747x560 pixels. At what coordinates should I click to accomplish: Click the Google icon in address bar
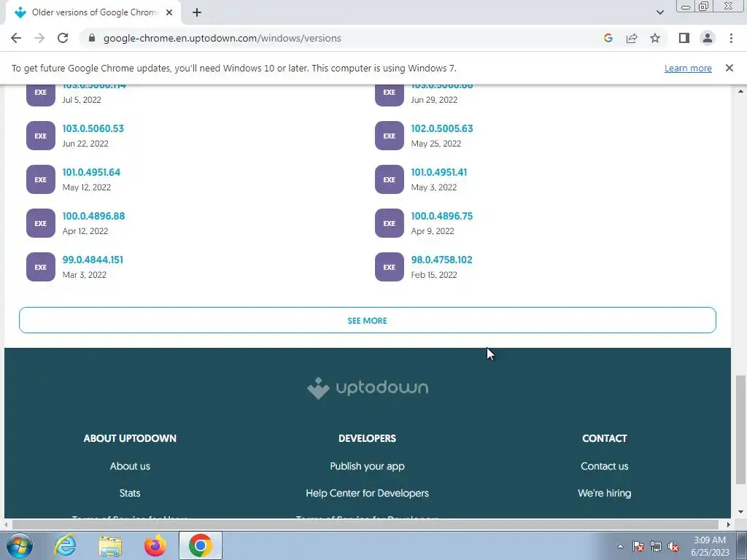(608, 38)
